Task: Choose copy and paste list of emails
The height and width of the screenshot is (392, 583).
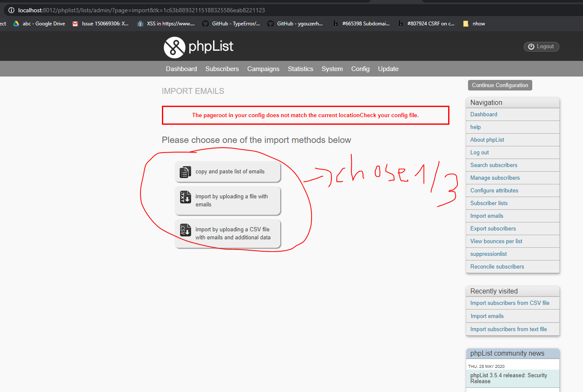Action: click(x=228, y=172)
